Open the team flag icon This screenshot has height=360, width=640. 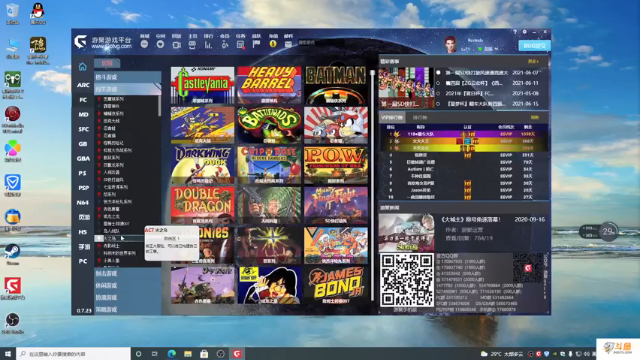[x=256, y=44]
